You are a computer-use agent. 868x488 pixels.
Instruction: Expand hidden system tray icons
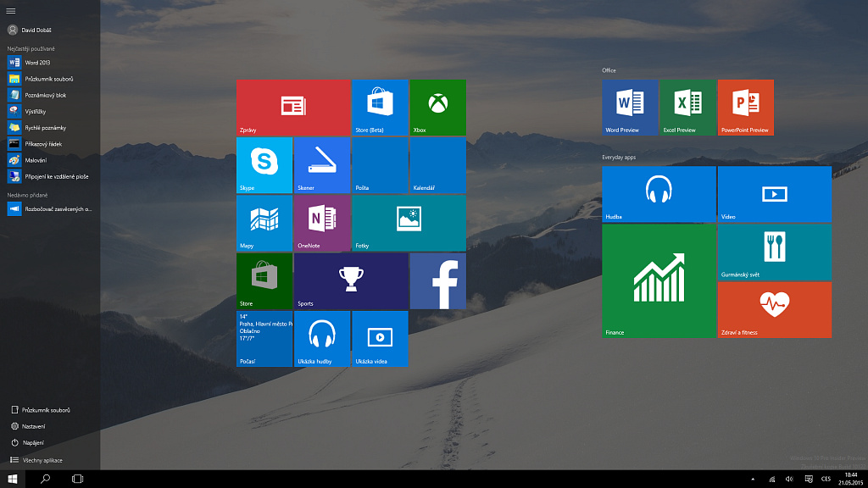coord(753,480)
